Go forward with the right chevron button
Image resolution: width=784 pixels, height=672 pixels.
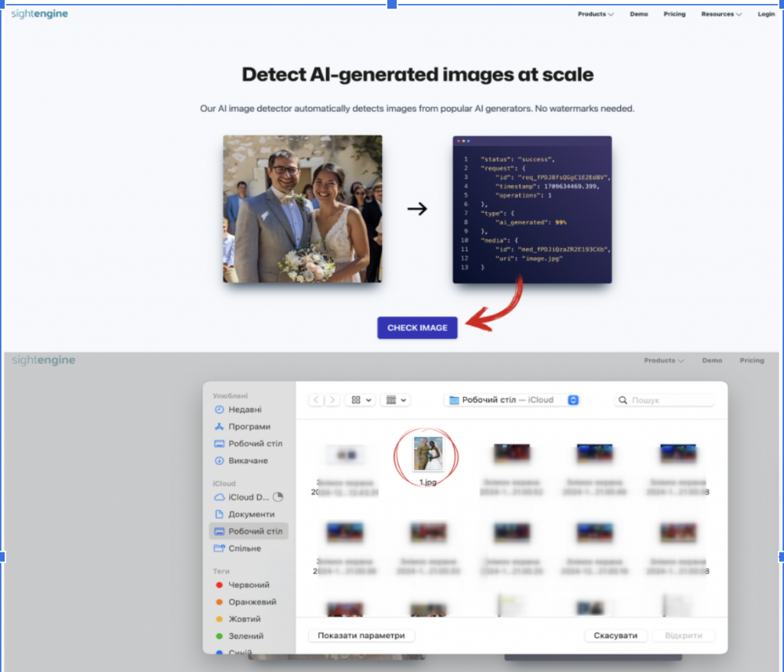(x=332, y=400)
